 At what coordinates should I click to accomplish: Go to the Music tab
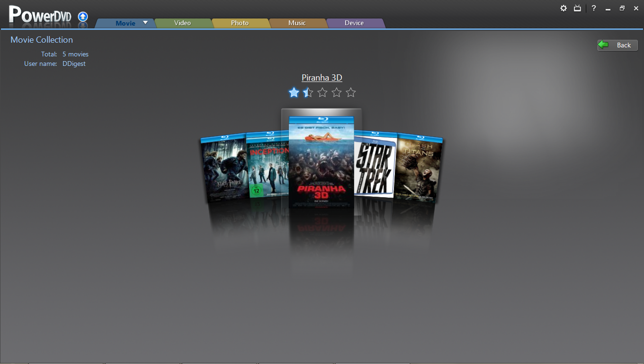(297, 23)
